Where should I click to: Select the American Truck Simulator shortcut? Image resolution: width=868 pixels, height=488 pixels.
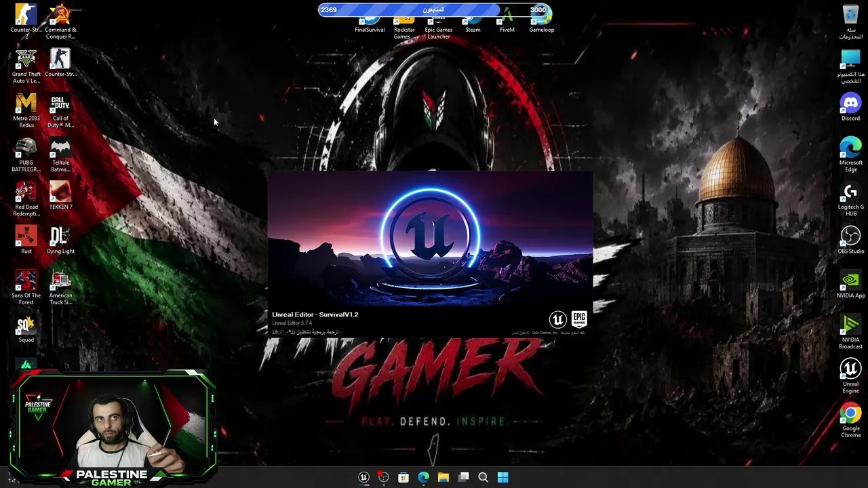60,287
